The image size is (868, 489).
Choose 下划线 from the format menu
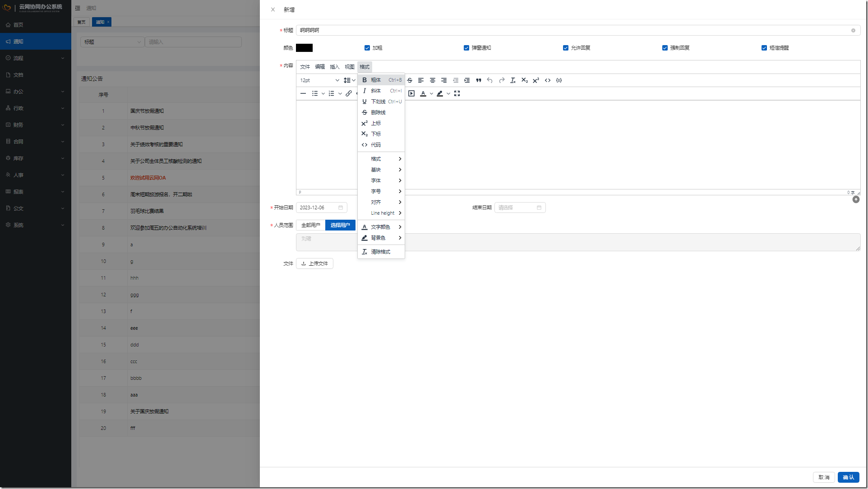(381, 101)
